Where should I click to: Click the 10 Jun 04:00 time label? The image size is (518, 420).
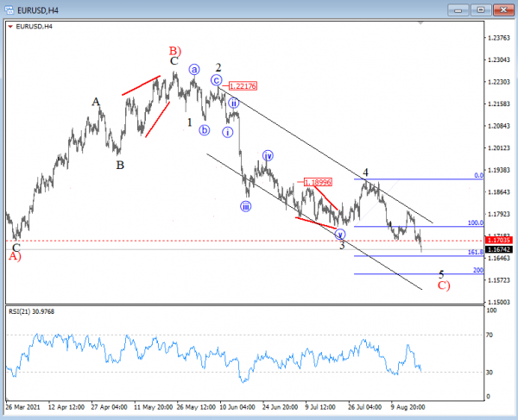(x=237, y=407)
